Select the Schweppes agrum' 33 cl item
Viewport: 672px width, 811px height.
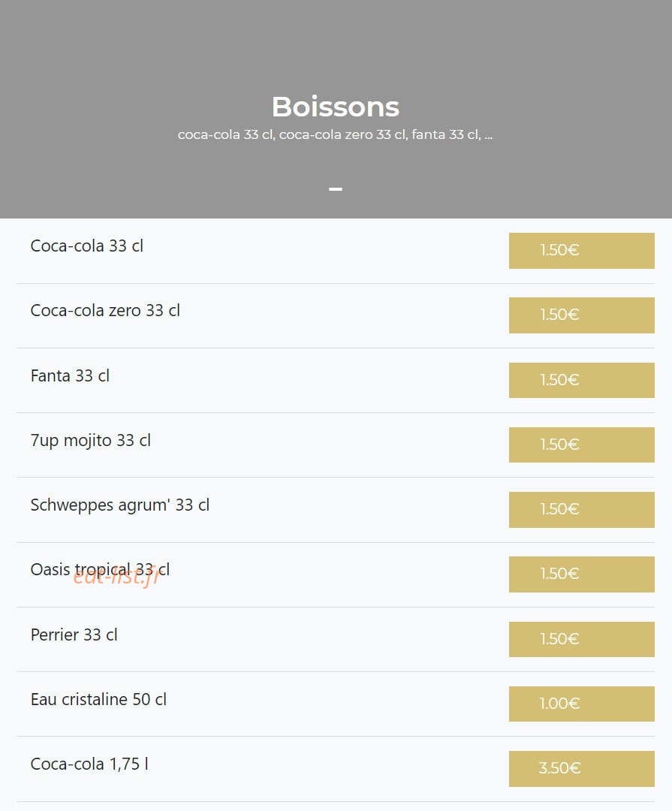(x=120, y=505)
